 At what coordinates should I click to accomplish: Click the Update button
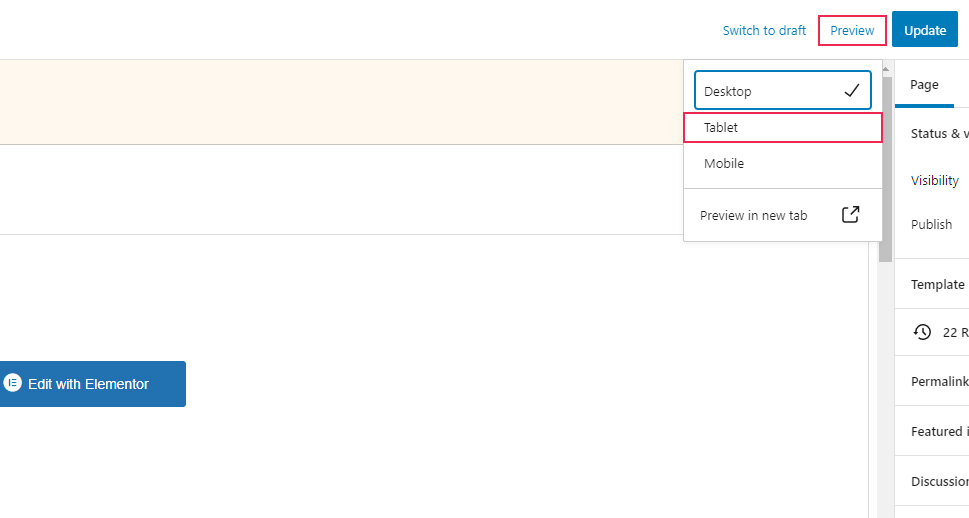pyautogui.click(x=924, y=30)
